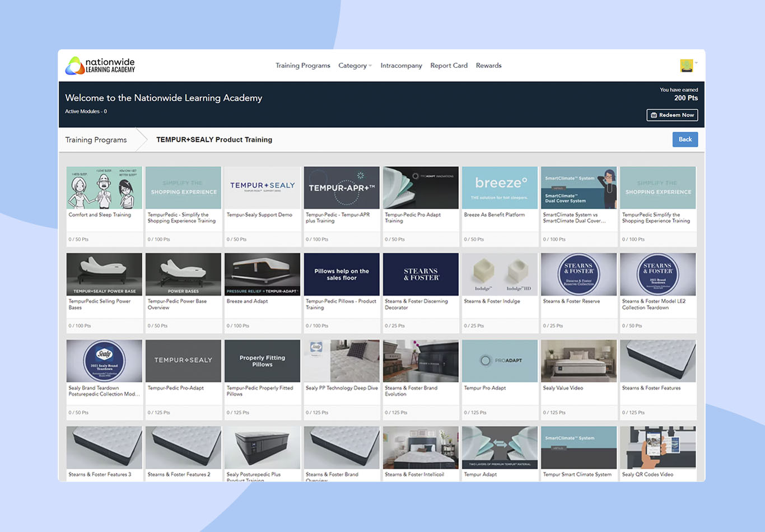Click 'TEMPUR+SEALY Product Training' breadcrumb heading

point(214,140)
